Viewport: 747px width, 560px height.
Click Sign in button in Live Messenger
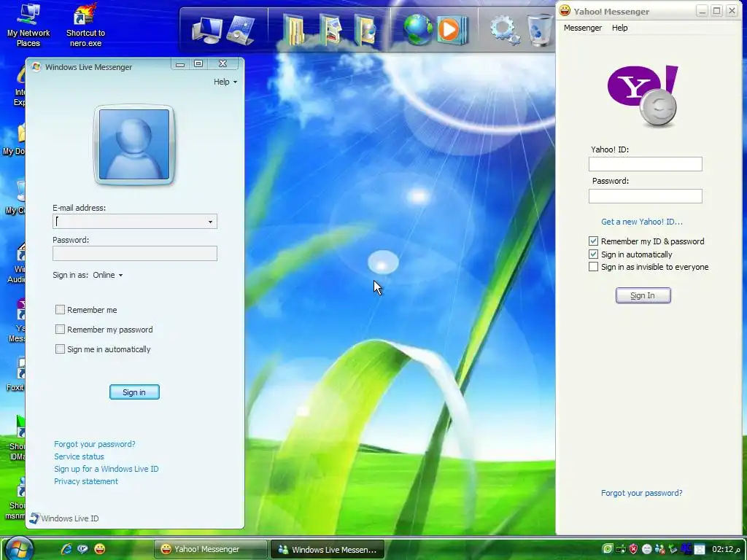(134, 392)
